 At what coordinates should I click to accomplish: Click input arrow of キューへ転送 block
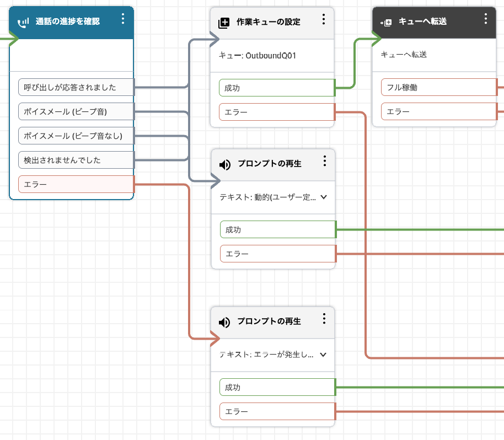[377, 39]
